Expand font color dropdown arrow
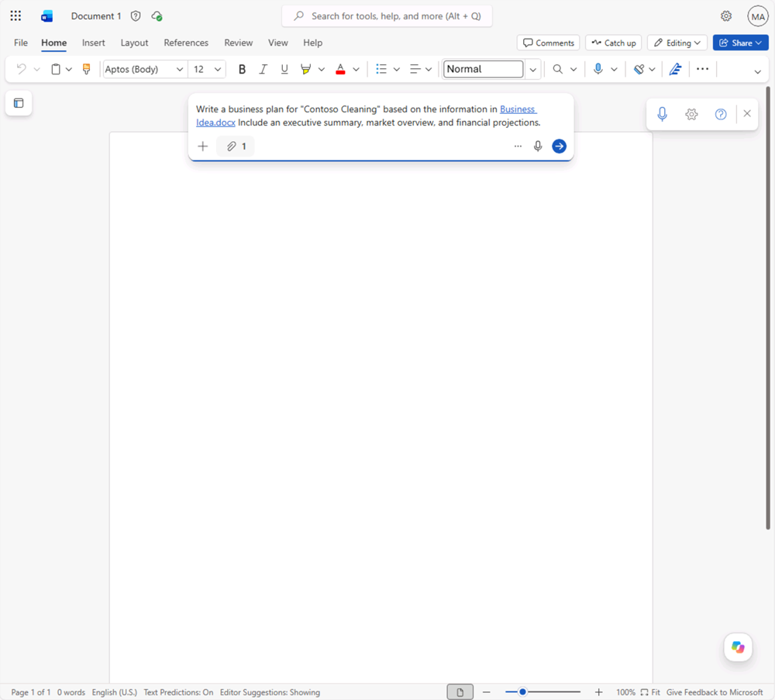775x700 pixels. coord(356,69)
